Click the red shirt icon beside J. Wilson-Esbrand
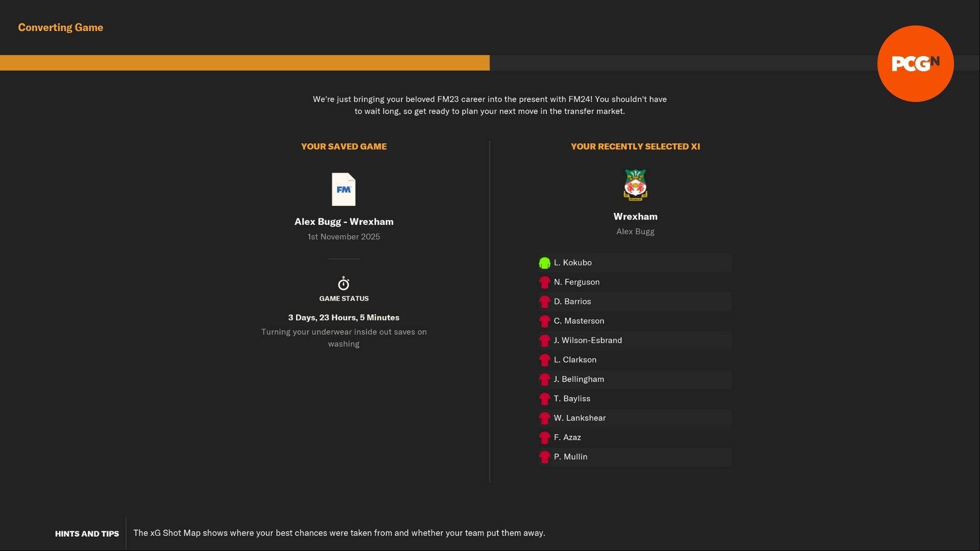Image resolution: width=980 pixels, height=551 pixels. [544, 340]
